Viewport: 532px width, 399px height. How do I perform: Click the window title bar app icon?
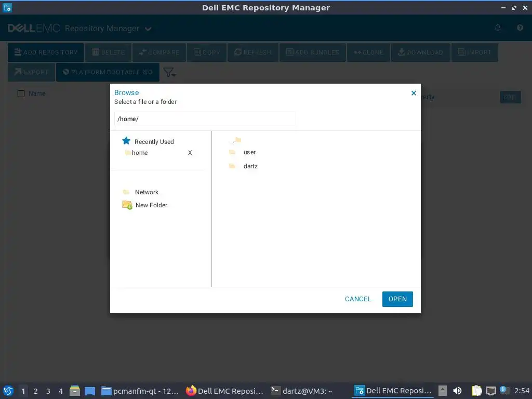[x=7, y=7]
